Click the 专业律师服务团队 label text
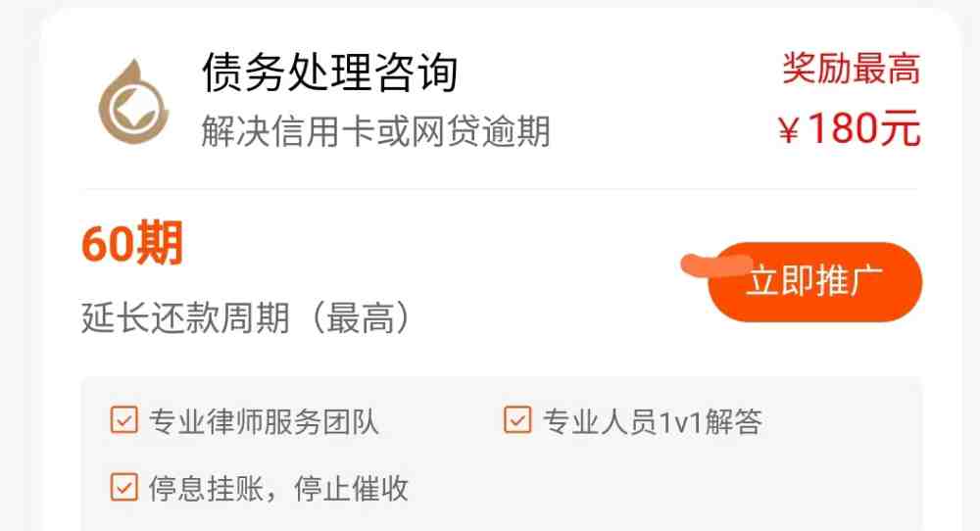The width and height of the screenshot is (980, 531). pyautogui.click(x=263, y=421)
